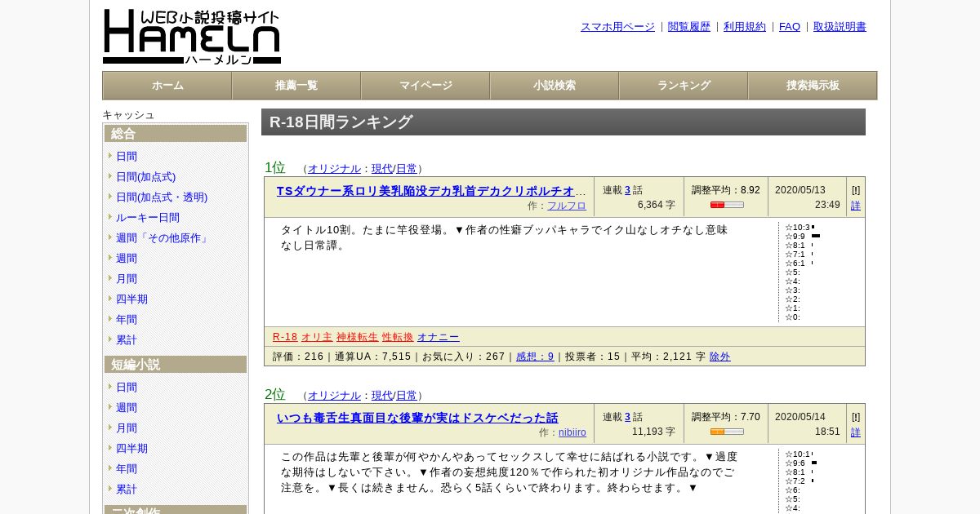Screen dimensions: 980x514
Task: Click the Hameln site logo
Action: click(192, 37)
